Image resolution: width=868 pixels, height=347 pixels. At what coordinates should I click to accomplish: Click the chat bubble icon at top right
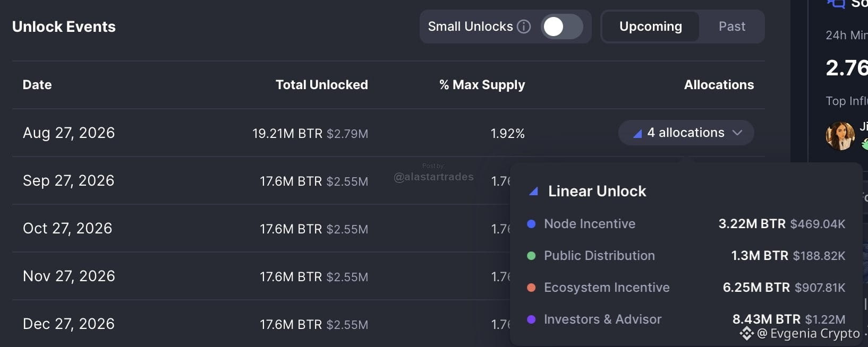point(836,4)
